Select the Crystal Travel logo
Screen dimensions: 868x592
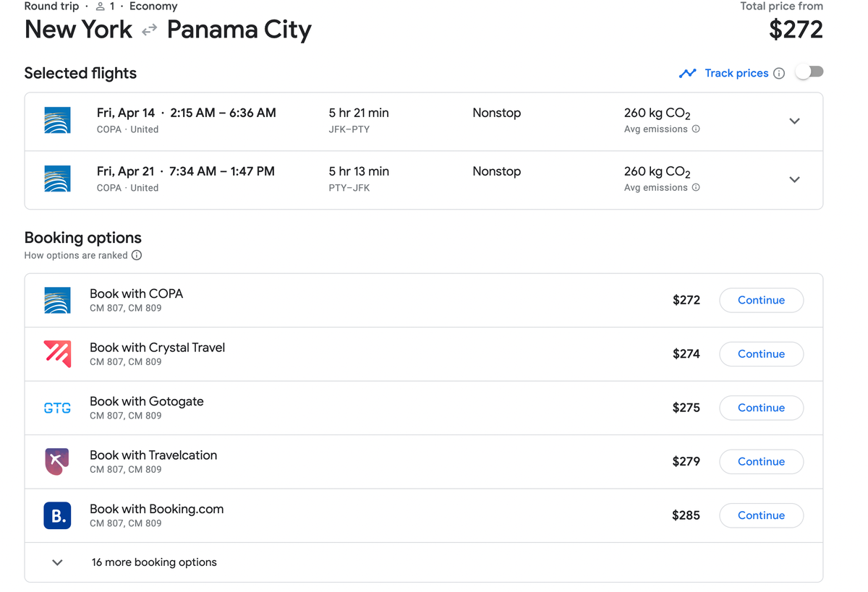click(x=57, y=353)
